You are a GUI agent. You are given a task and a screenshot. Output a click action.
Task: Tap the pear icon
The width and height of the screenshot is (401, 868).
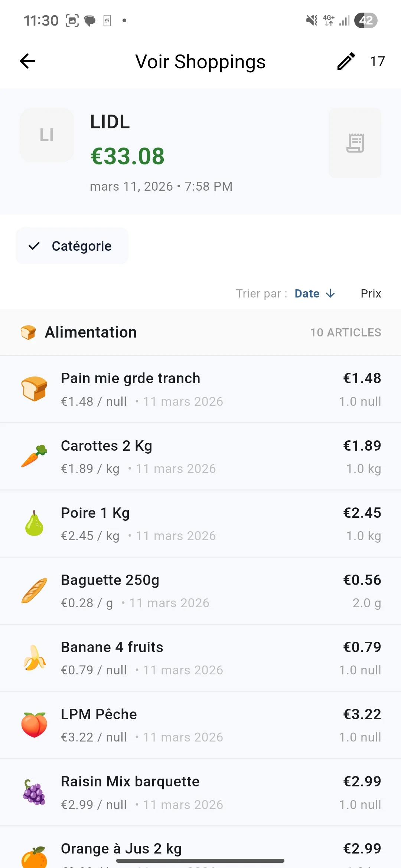pyautogui.click(x=34, y=524)
